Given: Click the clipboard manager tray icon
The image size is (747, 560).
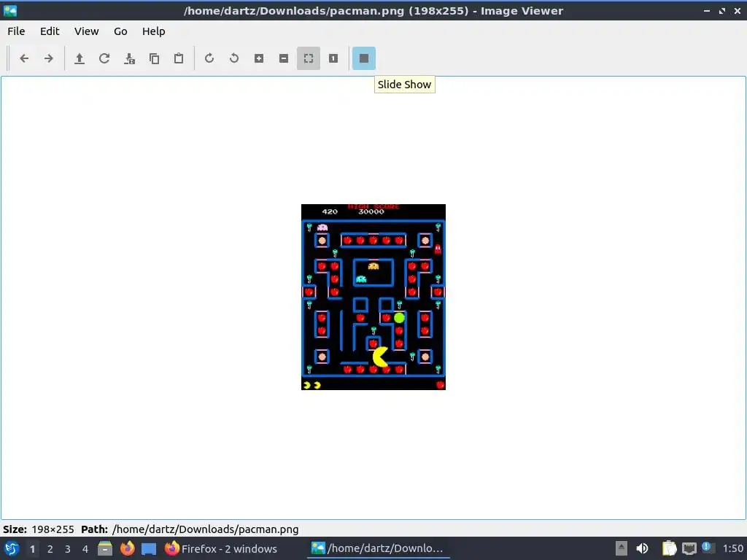Looking at the screenshot, I should coord(669,548).
